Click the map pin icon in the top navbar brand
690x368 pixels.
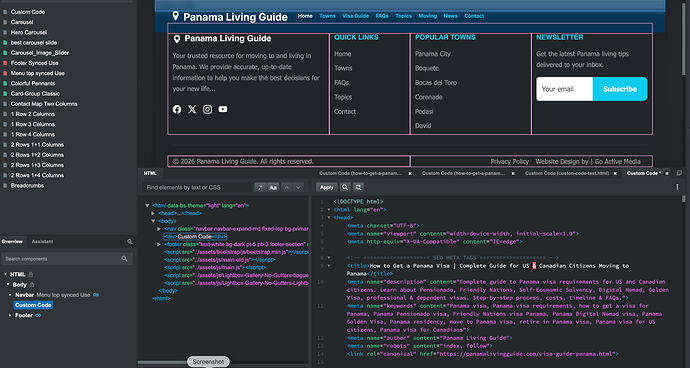pyautogui.click(x=176, y=16)
